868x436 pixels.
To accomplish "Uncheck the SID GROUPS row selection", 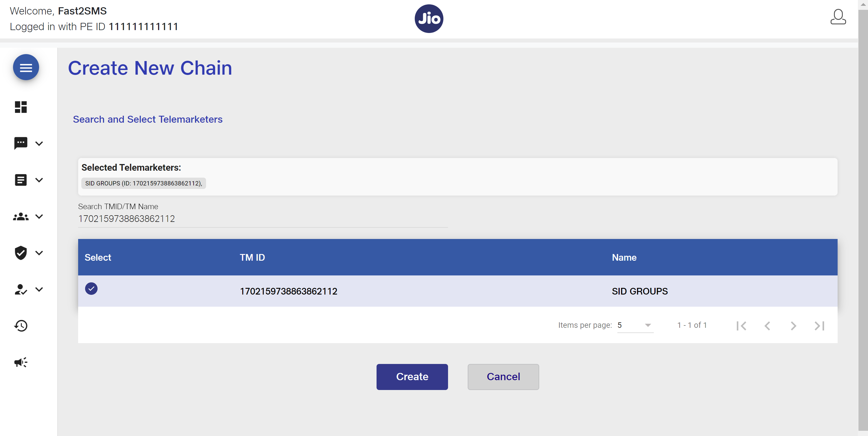I will [91, 289].
